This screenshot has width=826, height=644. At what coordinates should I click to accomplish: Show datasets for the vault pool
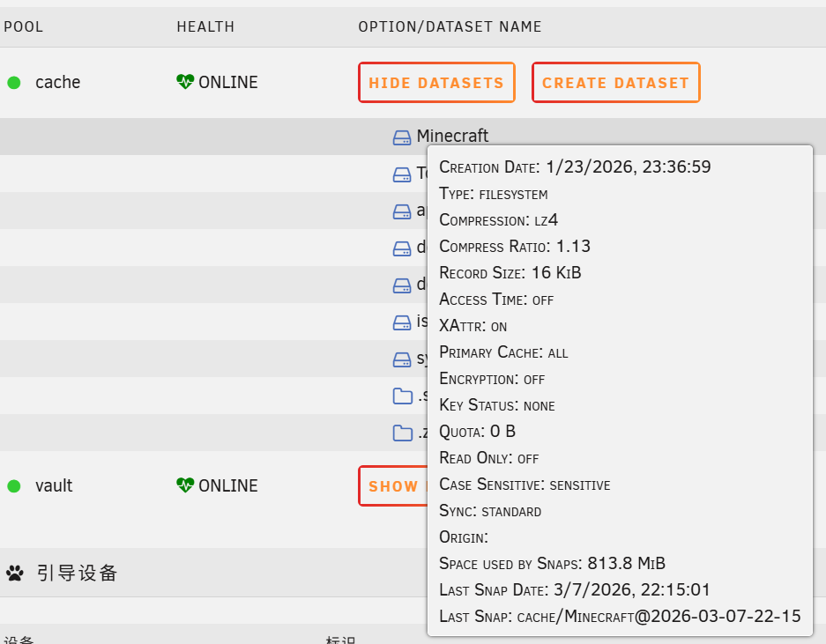(393, 486)
